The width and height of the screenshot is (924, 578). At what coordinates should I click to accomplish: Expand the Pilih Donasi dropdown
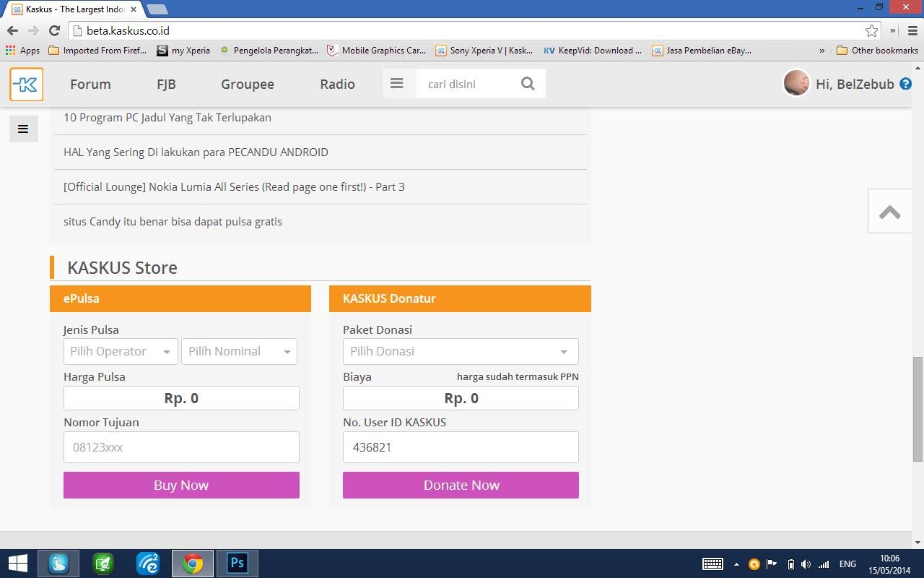pos(461,351)
